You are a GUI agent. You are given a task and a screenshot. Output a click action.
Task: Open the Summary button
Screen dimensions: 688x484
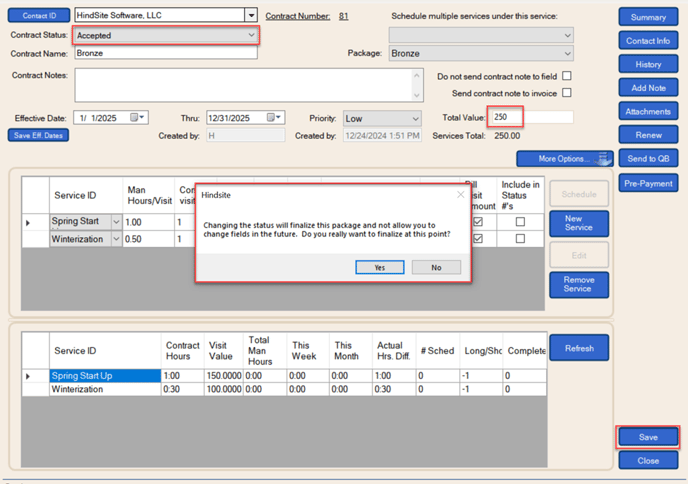(648, 17)
